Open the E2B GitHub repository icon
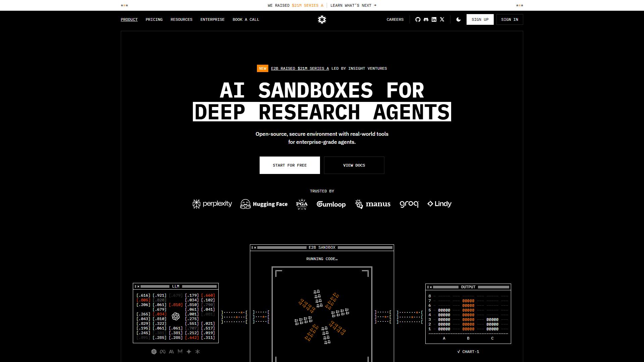Viewport: 644px width, 362px height. (418, 19)
